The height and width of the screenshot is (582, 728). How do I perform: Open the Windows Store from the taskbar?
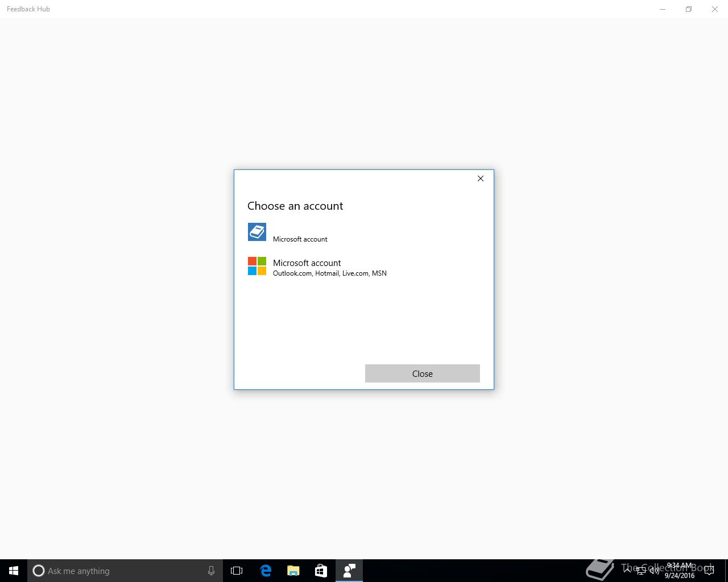coord(321,571)
